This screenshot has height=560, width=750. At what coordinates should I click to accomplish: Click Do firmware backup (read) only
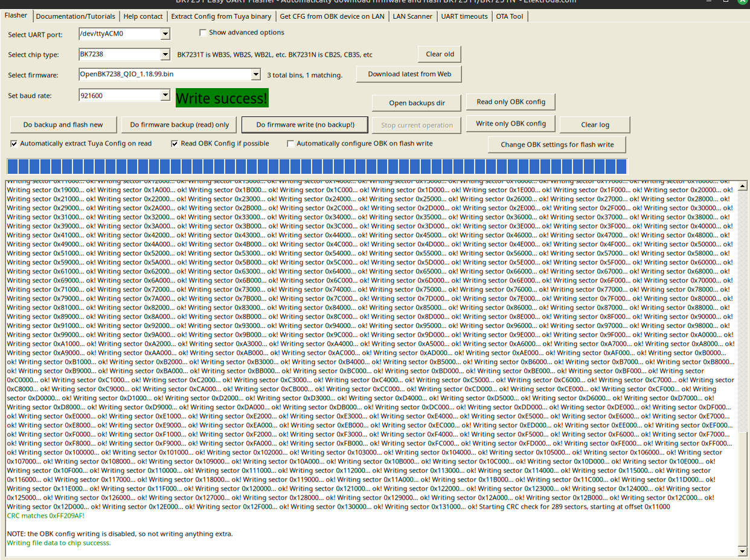pos(180,125)
